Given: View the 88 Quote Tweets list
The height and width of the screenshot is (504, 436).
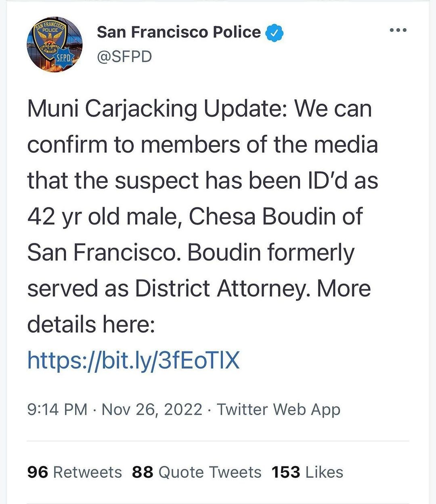Looking at the screenshot, I should (197, 472).
